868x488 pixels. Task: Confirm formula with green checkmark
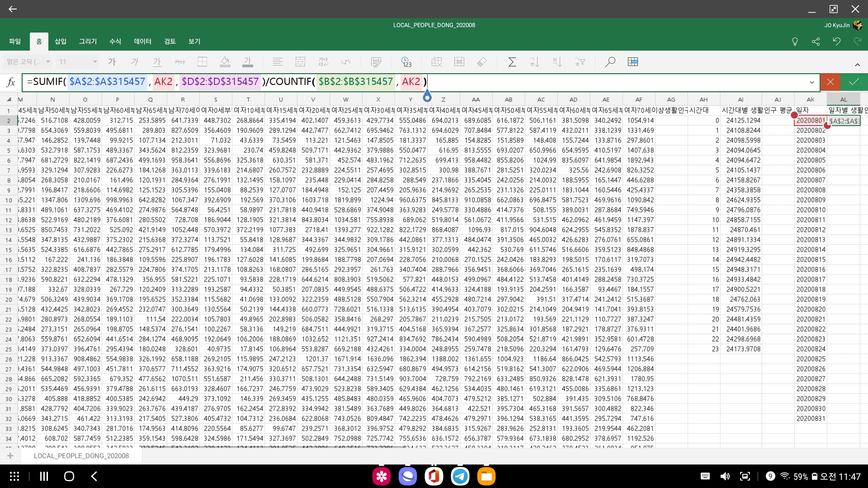854,82
